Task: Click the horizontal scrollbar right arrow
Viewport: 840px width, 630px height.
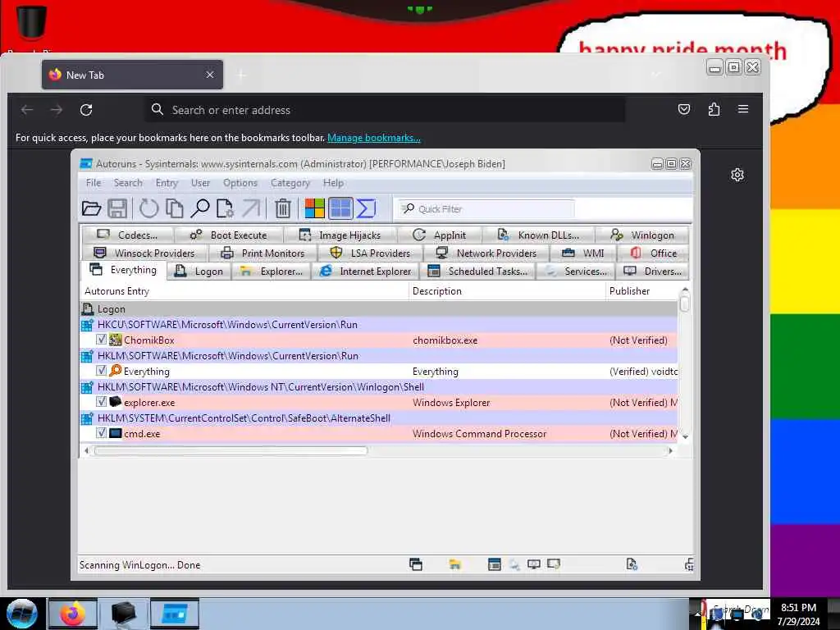Action: (x=670, y=451)
